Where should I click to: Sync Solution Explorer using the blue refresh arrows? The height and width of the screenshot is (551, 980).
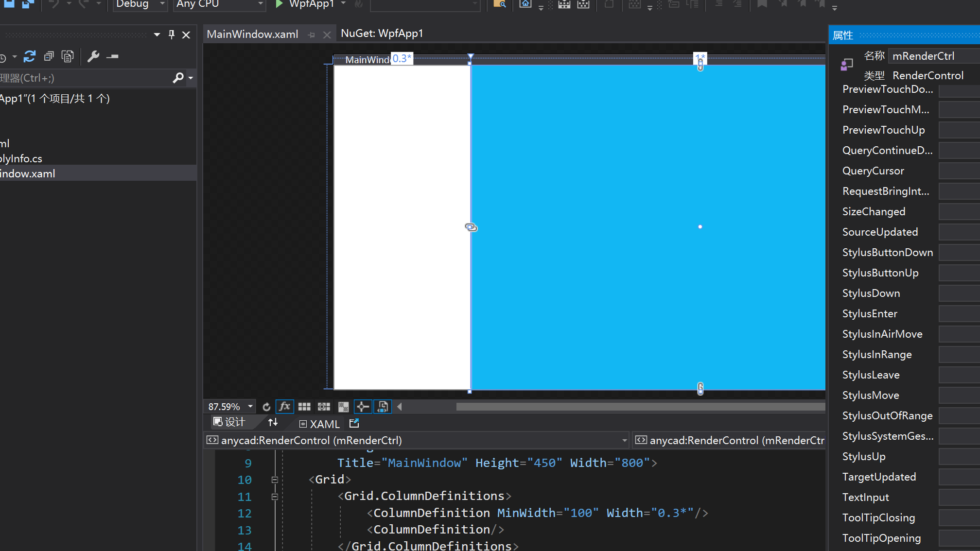pyautogui.click(x=30, y=56)
